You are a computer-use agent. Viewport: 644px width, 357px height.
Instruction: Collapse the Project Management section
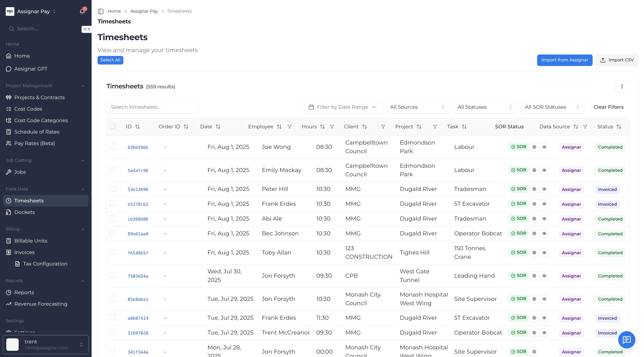(83, 86)
